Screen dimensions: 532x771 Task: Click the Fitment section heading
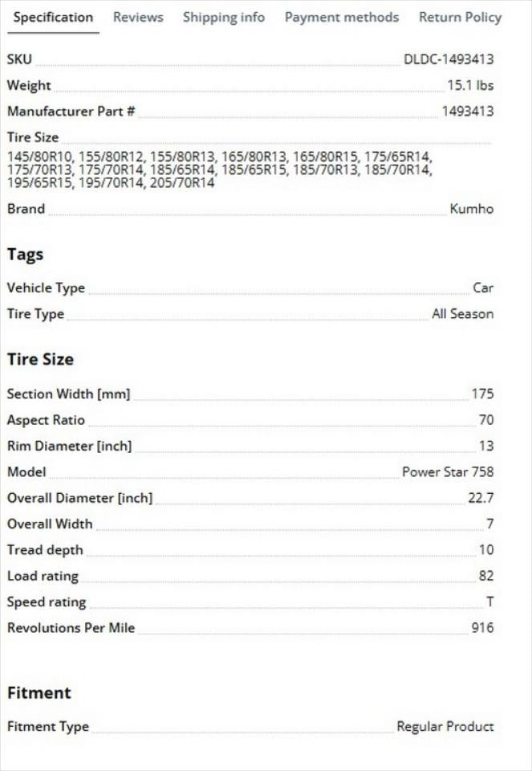(39, 693)
